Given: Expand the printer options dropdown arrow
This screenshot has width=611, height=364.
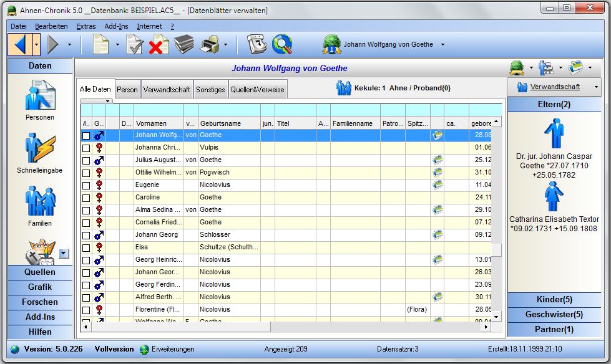Looking at the screenshot, I should [225, 44].
